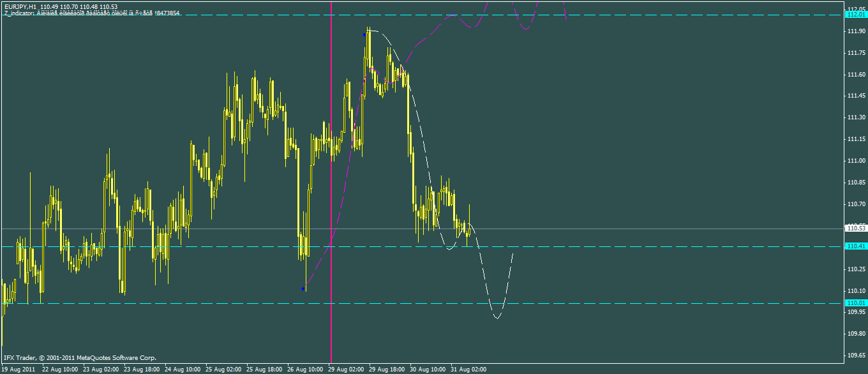Click the blue dot at the price peak
868x374 pixels.
point(365,34)
